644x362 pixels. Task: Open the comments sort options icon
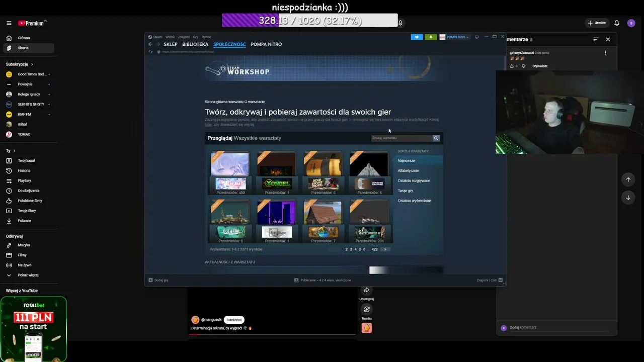(x=596, y=39)
